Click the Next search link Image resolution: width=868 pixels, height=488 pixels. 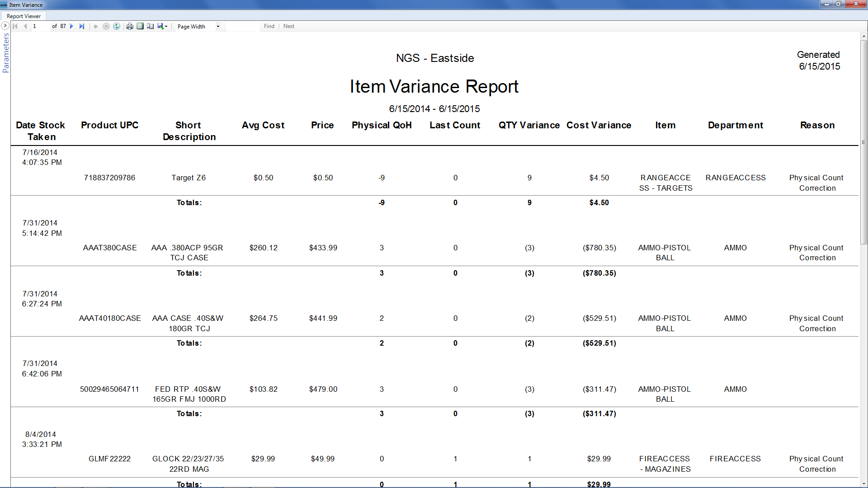[x=289, y=26]
